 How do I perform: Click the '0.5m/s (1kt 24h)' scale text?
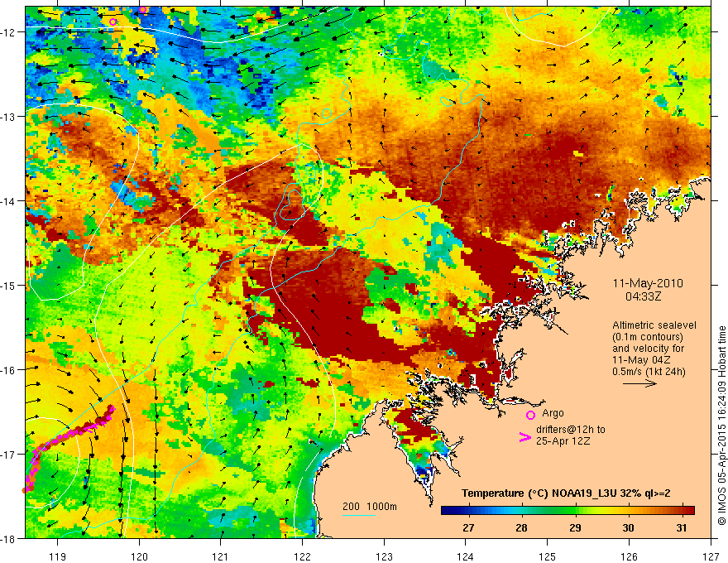(649, 372)
